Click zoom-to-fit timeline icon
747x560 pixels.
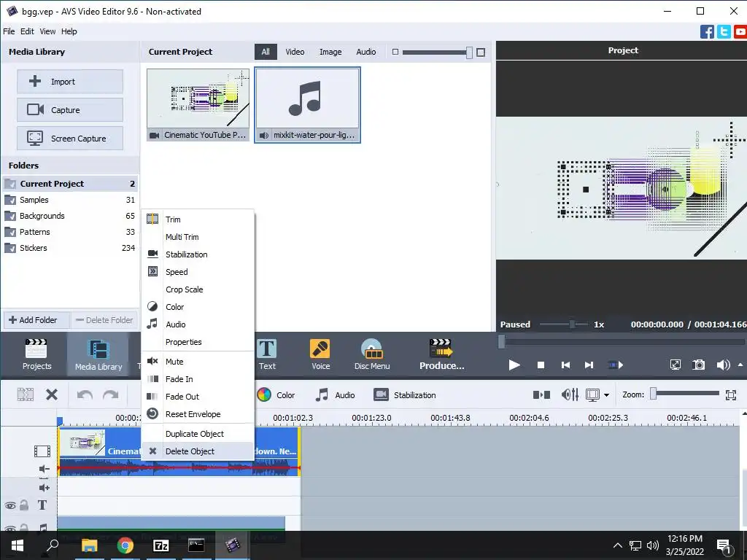(x=731, y=394)
